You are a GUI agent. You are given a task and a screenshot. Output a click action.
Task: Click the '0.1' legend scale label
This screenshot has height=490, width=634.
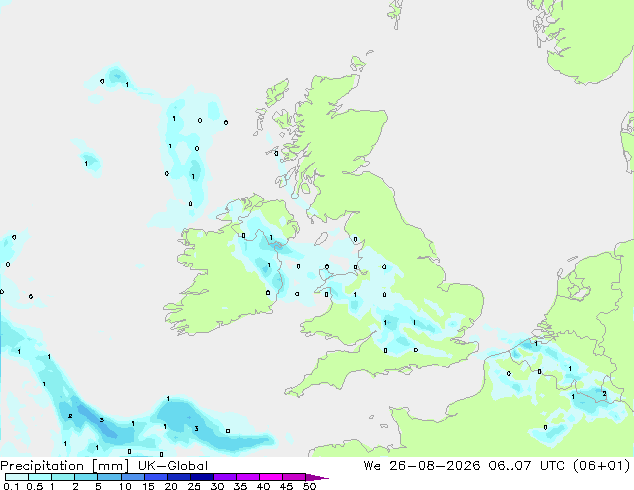11,486
